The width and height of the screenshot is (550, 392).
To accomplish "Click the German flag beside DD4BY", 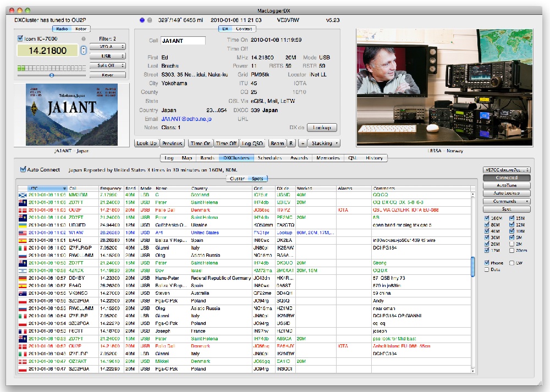I will click(x=23, y=278).
